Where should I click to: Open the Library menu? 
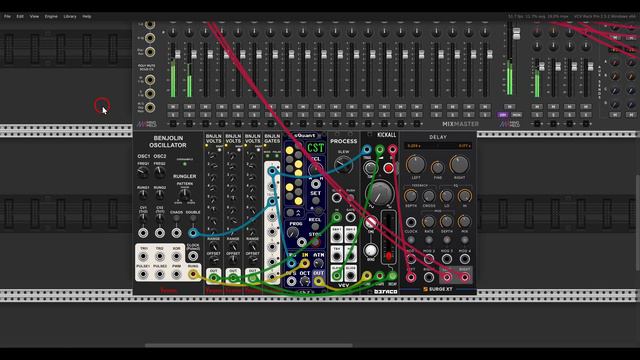coord(70,16)
